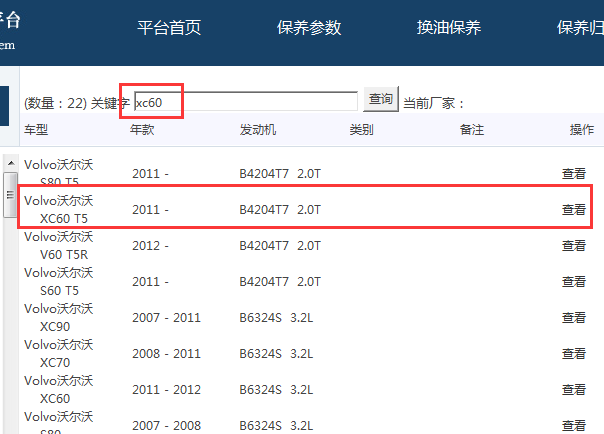Click the 2012 - year of V60 T5R
Viewport: 604px width, 434px height.
(151, 246)
